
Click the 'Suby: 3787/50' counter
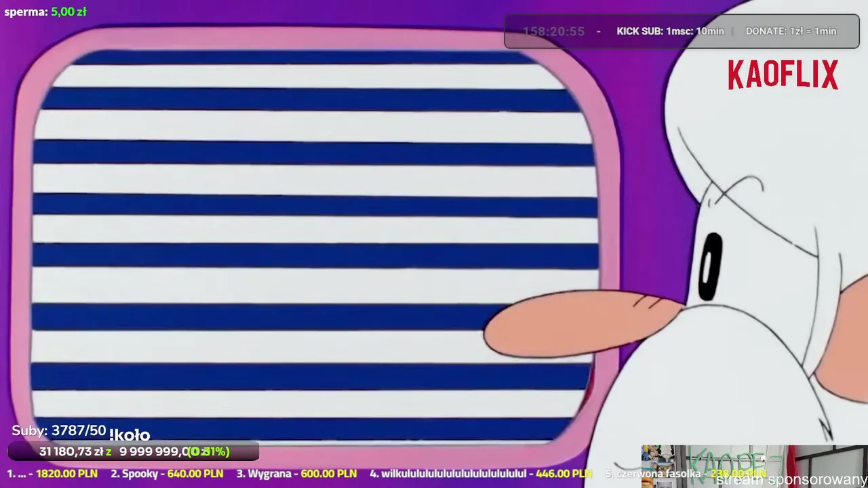pyautogui.click(x=59, y=430)
